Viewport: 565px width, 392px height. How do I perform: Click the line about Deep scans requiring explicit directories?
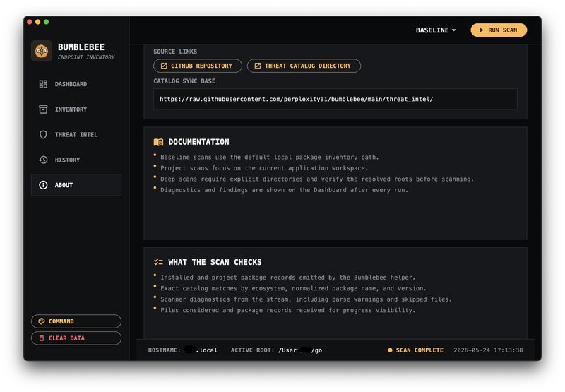coord(317,179)
